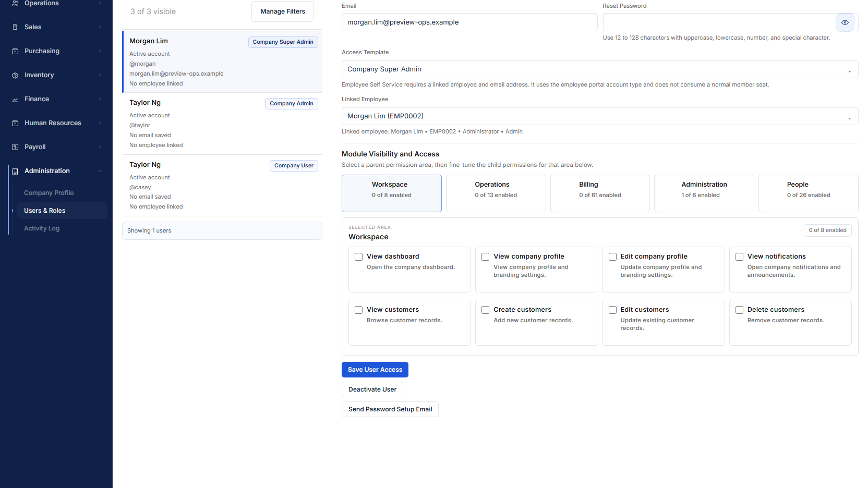Click the Sales document icon

(15, 27)
